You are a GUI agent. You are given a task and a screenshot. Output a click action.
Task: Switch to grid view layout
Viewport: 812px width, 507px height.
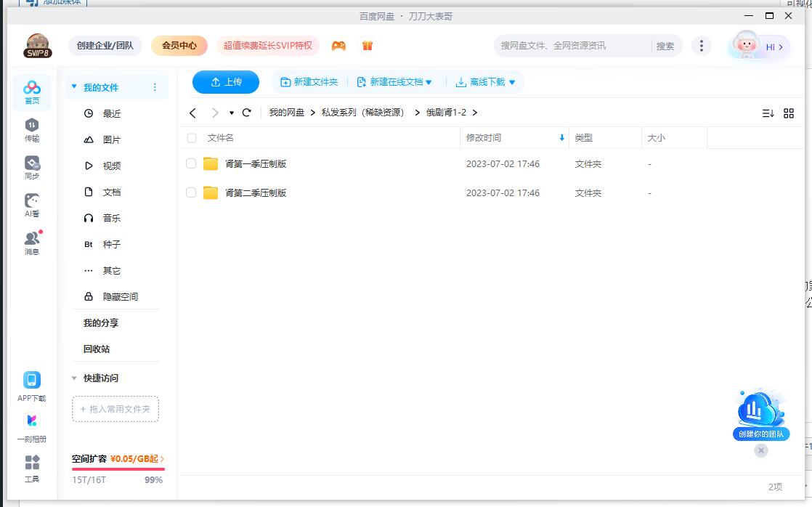pyautogui.click(x=789, y=113)
